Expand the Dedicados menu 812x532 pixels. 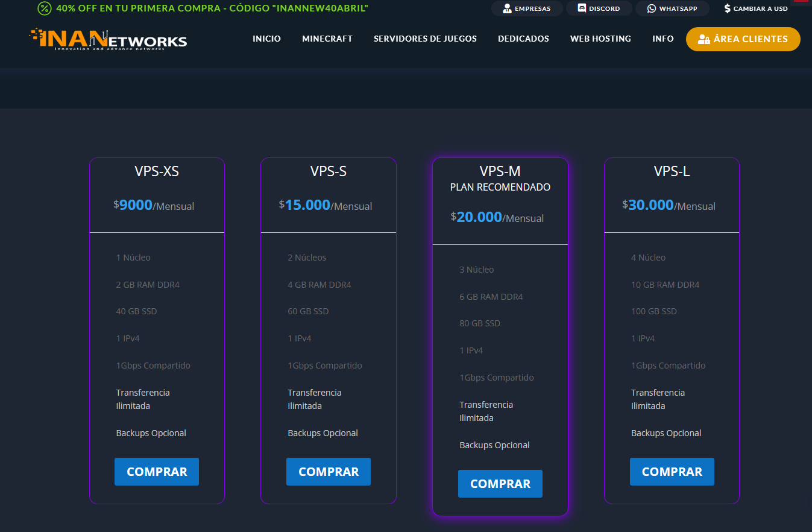tap(523, 39)
